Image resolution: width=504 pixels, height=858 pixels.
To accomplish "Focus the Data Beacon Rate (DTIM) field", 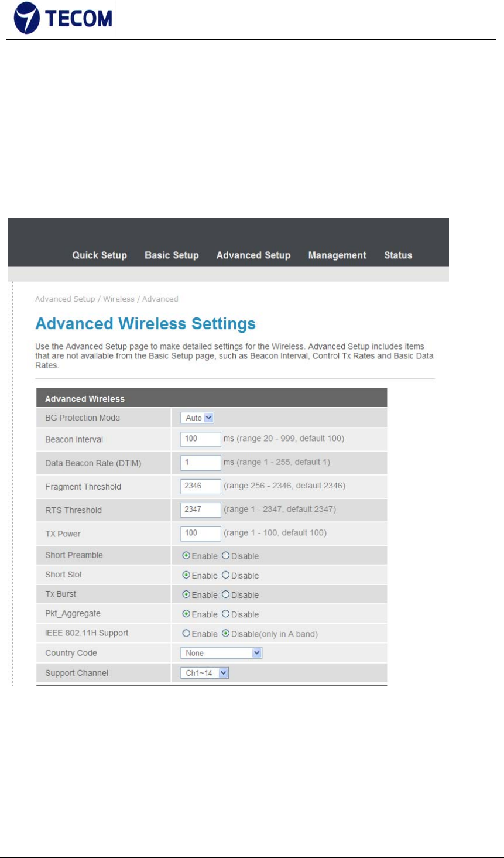I will point(201,463).
